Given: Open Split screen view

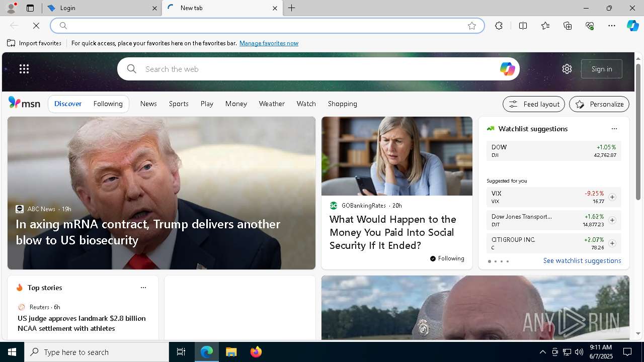Looking at the screenshot, I should tap(523, 26).
